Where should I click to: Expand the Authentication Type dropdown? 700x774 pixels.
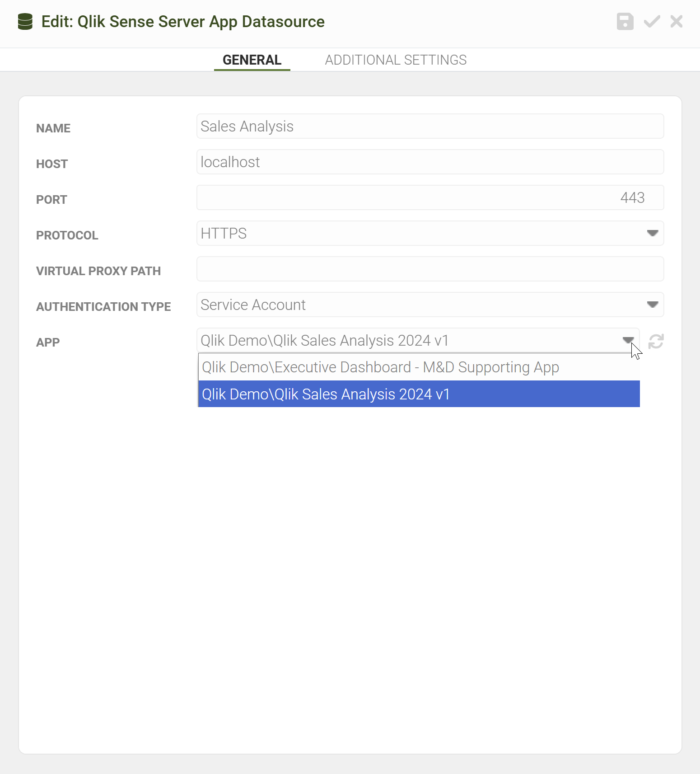652,305
